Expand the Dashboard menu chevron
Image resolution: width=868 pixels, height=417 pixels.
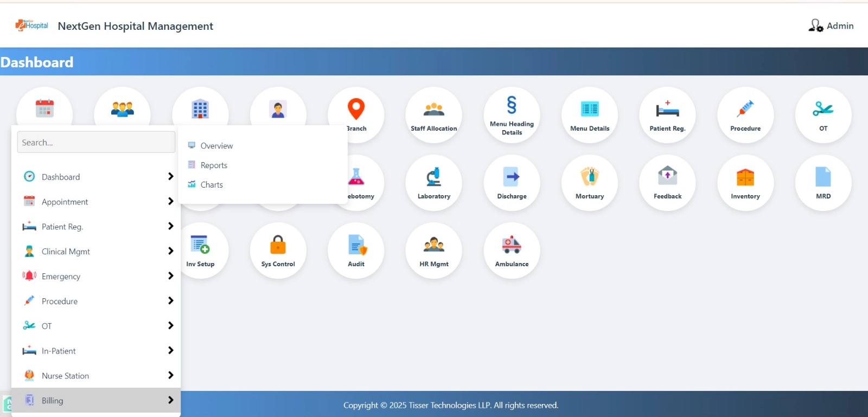pos(170,176)
